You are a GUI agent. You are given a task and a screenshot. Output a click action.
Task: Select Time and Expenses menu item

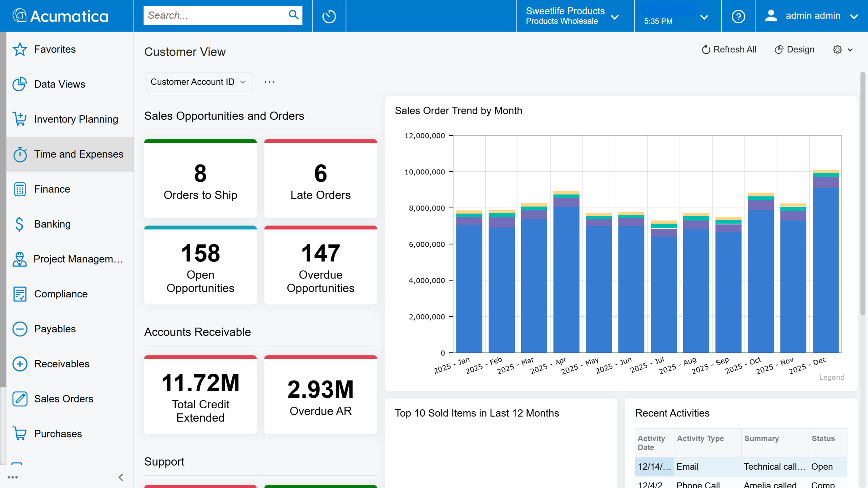[x=78, y=154]
